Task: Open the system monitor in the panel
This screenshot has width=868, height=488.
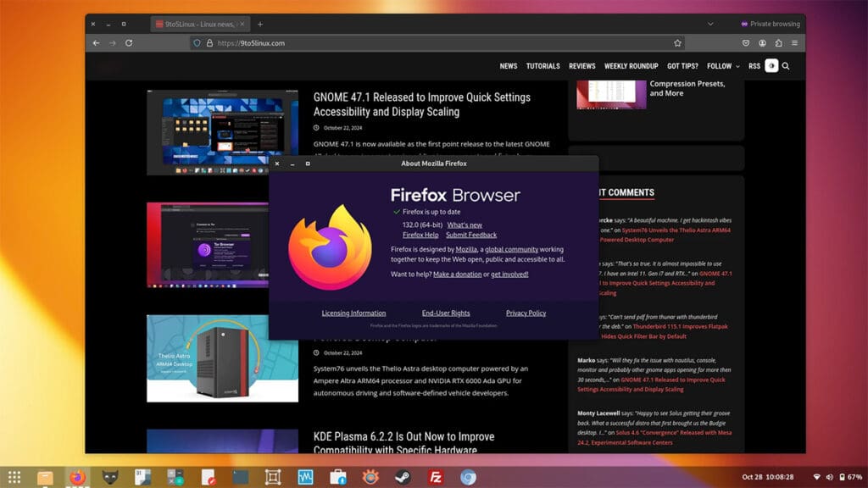Action: pyautogui.click(x=305, y=477)
